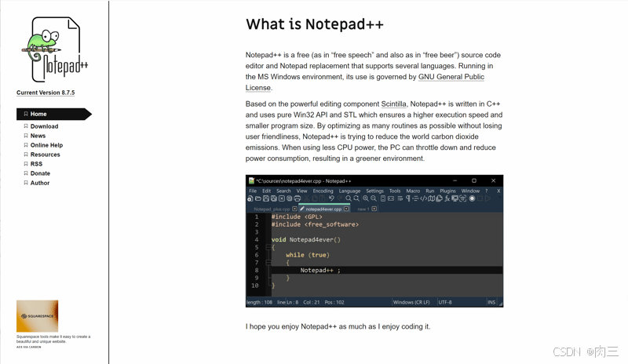Viewport: 628px width, 364px height.
Task: Click the Stop Recording square icon
Action: pos(480,198)
